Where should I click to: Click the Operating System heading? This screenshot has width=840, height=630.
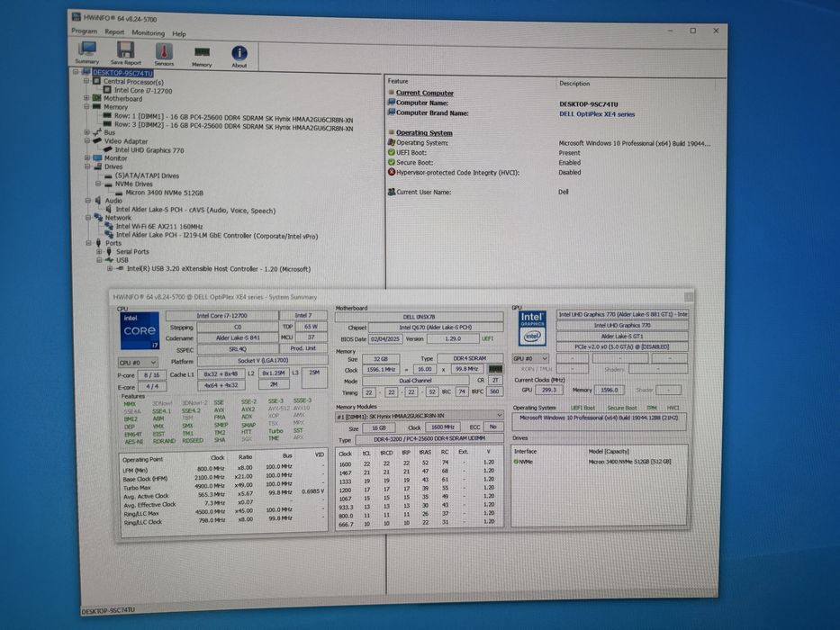pyautogui.click(x=424, y=133)
